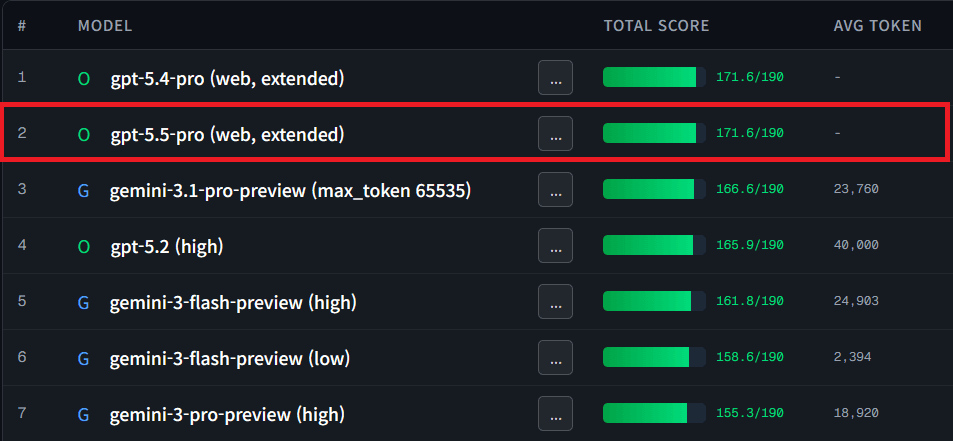
Task: Click the OpenAI icon beside gpt-5.2 (high)
Action: click(x=84, y=246)
